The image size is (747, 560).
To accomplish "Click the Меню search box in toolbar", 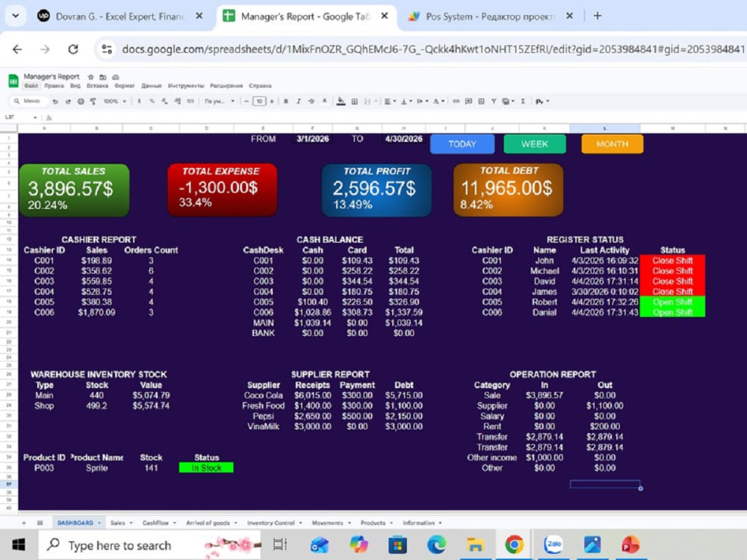I will 30,101.
